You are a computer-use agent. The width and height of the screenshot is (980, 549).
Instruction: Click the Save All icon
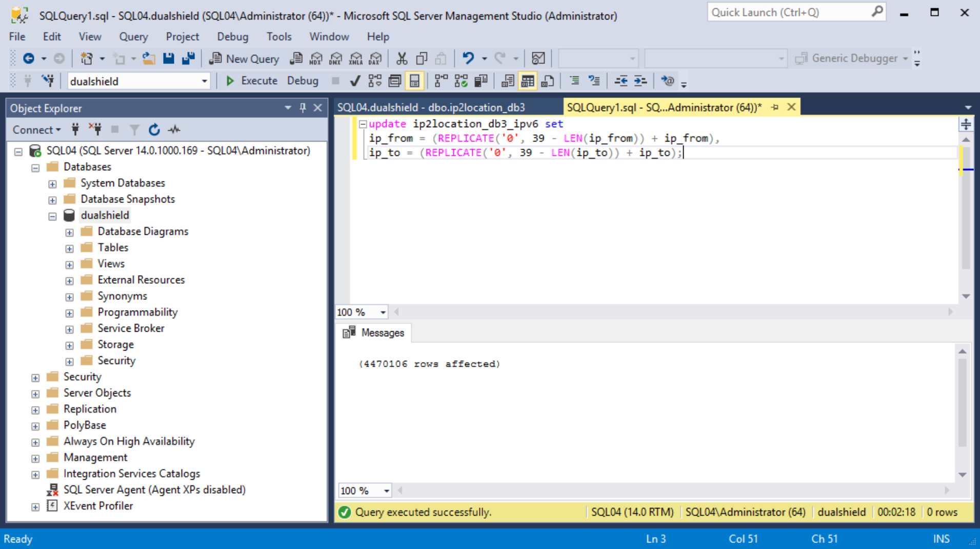188,58
